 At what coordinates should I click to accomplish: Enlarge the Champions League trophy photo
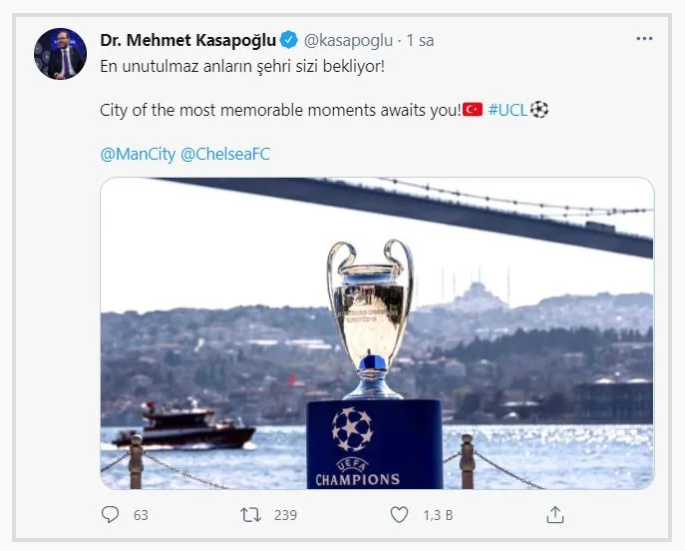377,333
